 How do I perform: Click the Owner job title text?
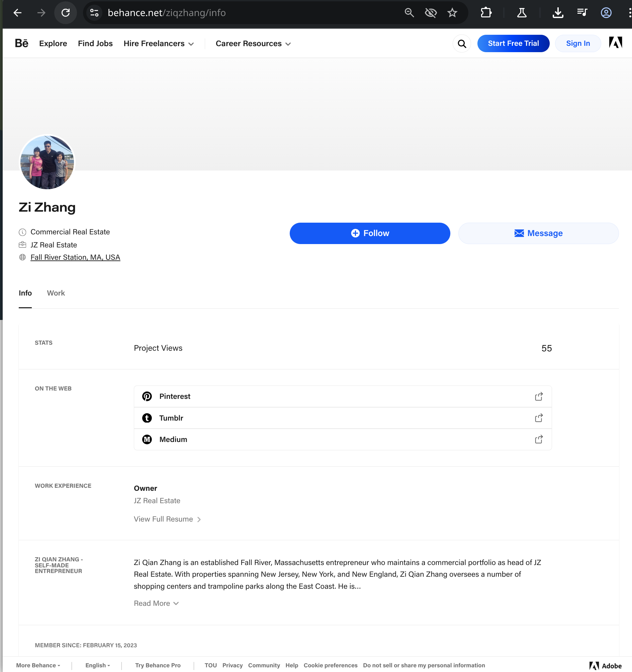(x=146, y=488)
